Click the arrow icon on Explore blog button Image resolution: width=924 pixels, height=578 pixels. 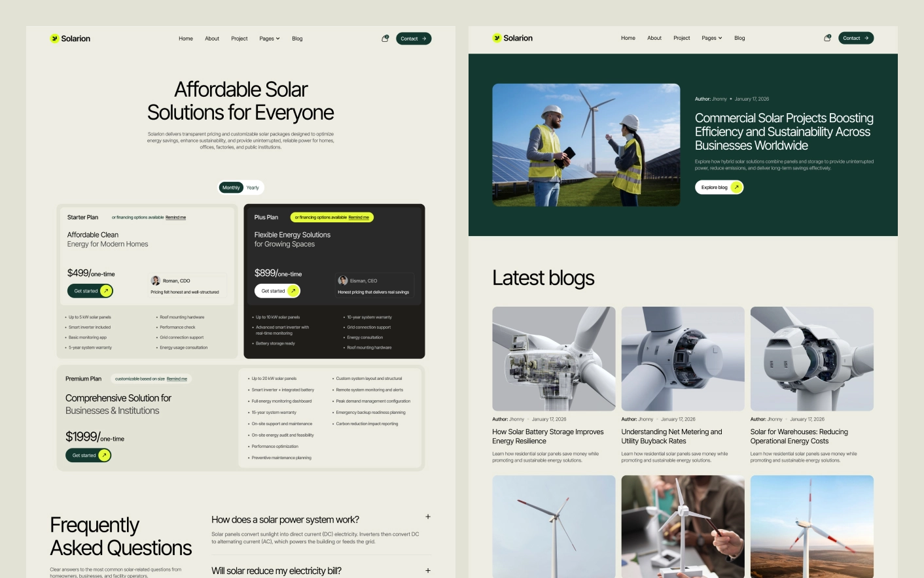[x=736, y=188]
